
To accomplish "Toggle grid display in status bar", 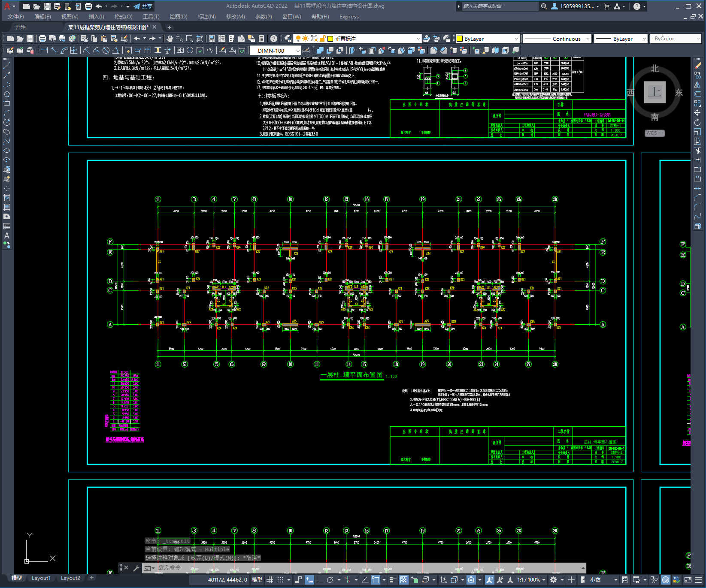I will coord(270,580).
